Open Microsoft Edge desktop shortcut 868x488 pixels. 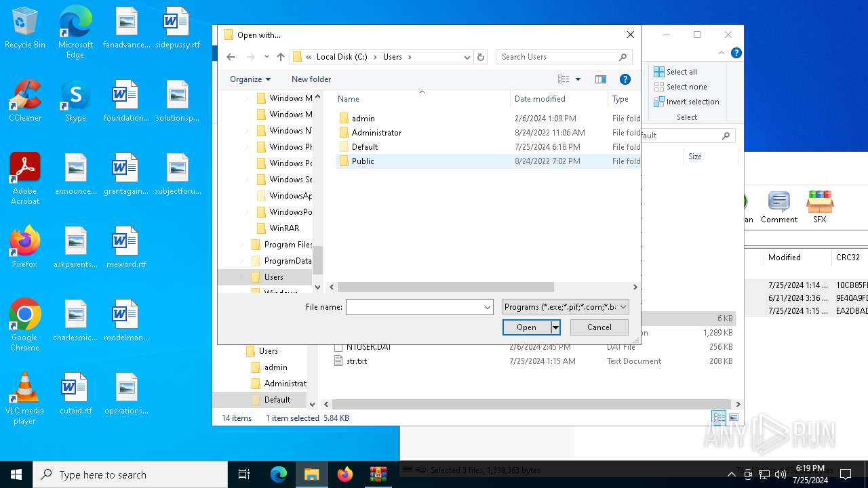[x=75, y=33]
